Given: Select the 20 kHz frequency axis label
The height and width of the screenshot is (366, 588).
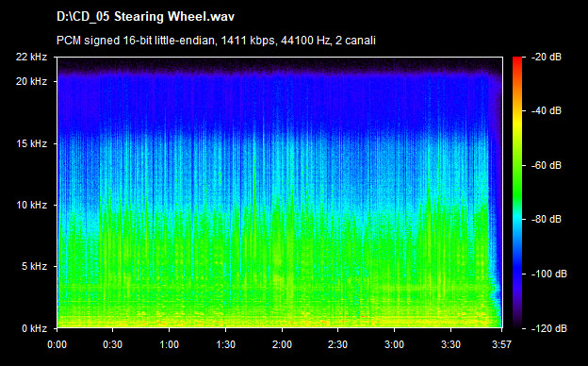Looking at the screenshot, I should point(31,81).
